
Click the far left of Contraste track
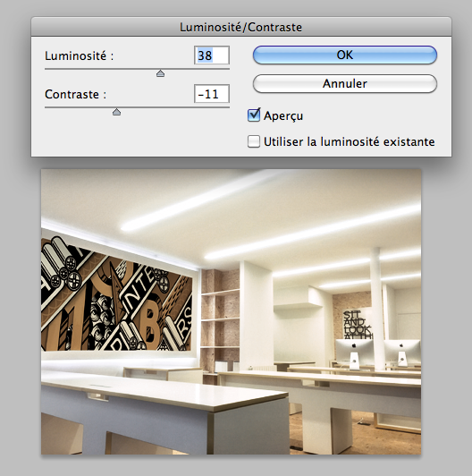pyautogui.click(x=46, y=107)
